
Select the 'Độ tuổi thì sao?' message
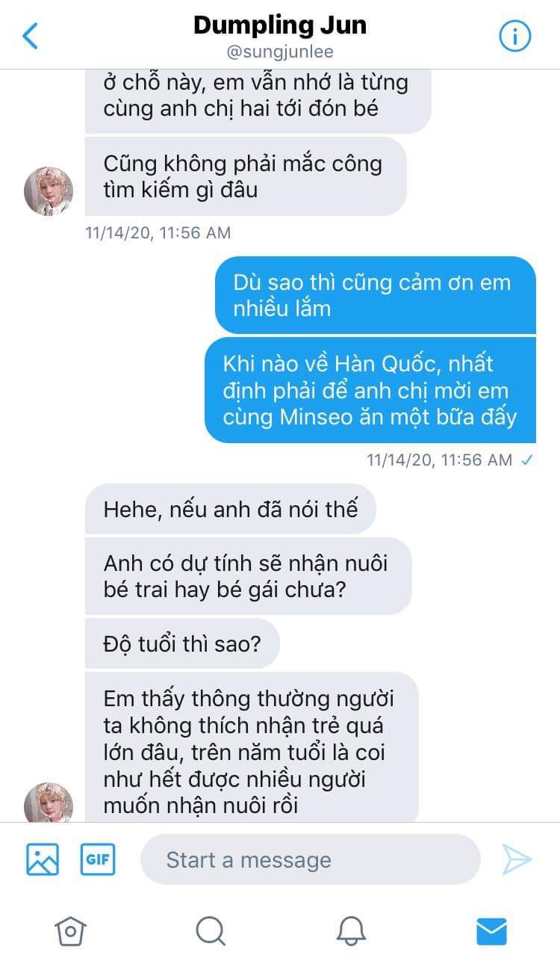[x=182, y=643]
